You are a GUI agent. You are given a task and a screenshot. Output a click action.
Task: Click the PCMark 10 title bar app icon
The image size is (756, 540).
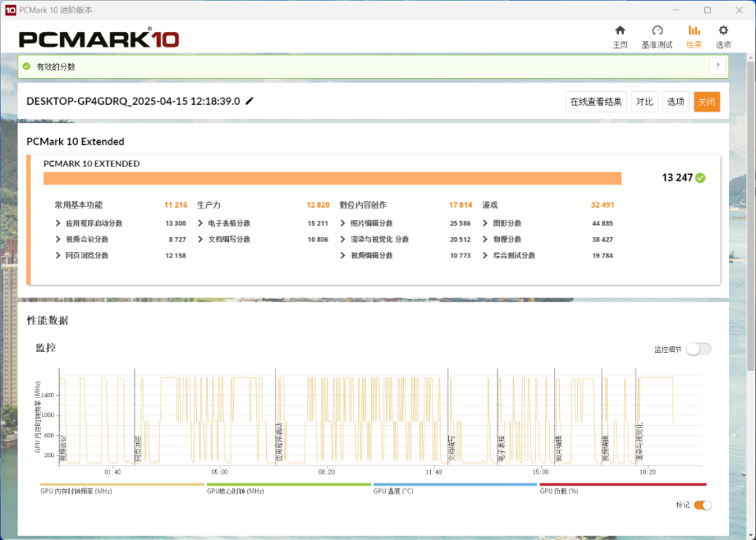tap(10, 9)
